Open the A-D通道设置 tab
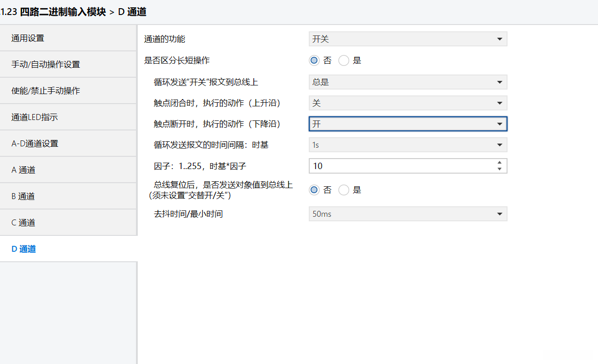Screen dimensions: 598x364 68,144
